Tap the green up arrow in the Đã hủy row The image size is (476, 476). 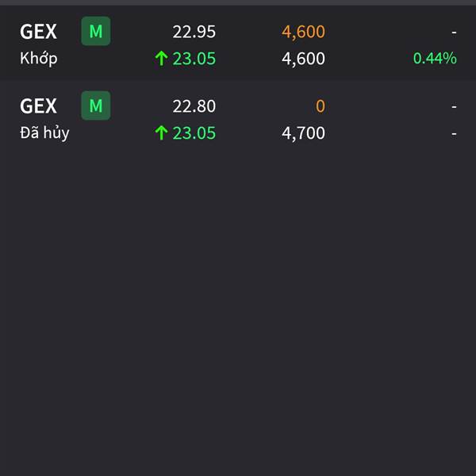pyautogui.click(x=161, y=132)
